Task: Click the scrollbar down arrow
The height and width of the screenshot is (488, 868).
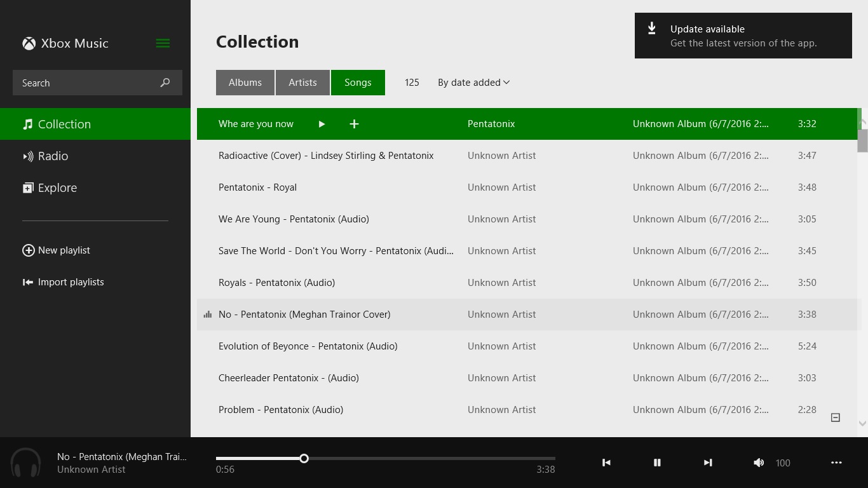Action: (x=862, y=423)
